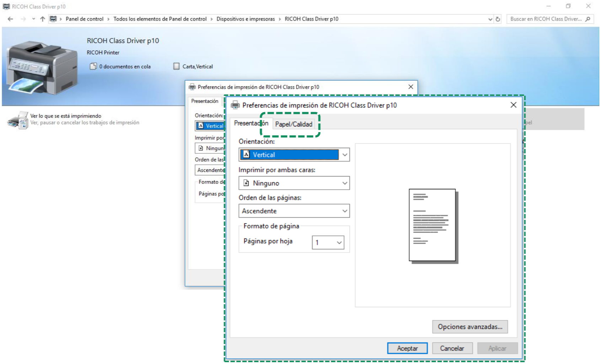This screenshot has height=364, width=601.
Task: Click the Vertical orientation box in background dialog
Action: (210, 126)
